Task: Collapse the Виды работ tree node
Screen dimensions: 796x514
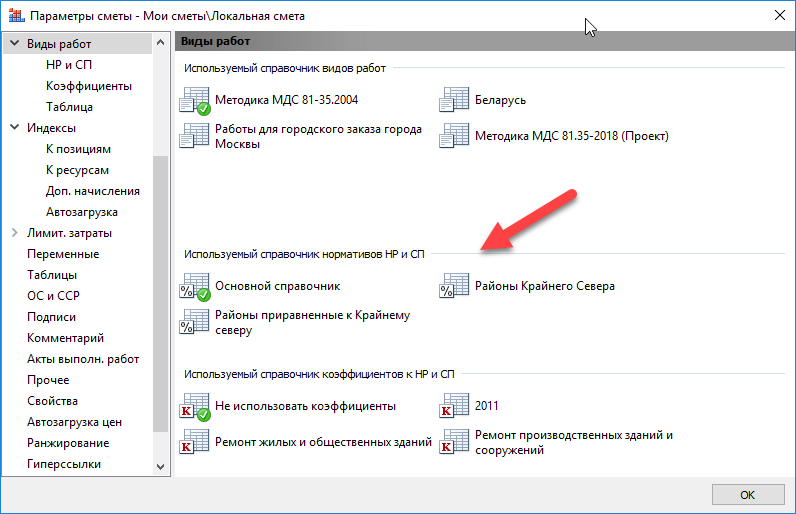Action: click(15, 44)
